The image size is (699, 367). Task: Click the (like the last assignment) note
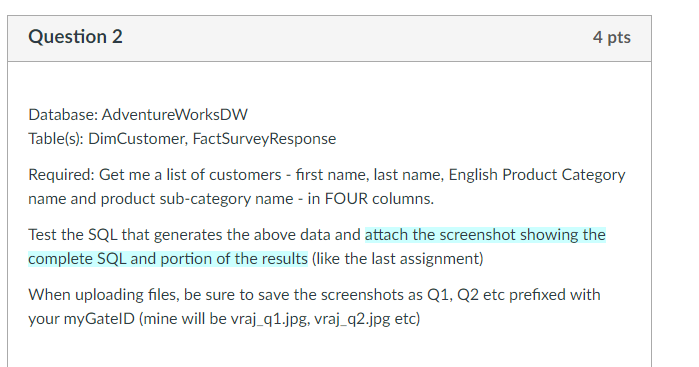coord(398,259)
